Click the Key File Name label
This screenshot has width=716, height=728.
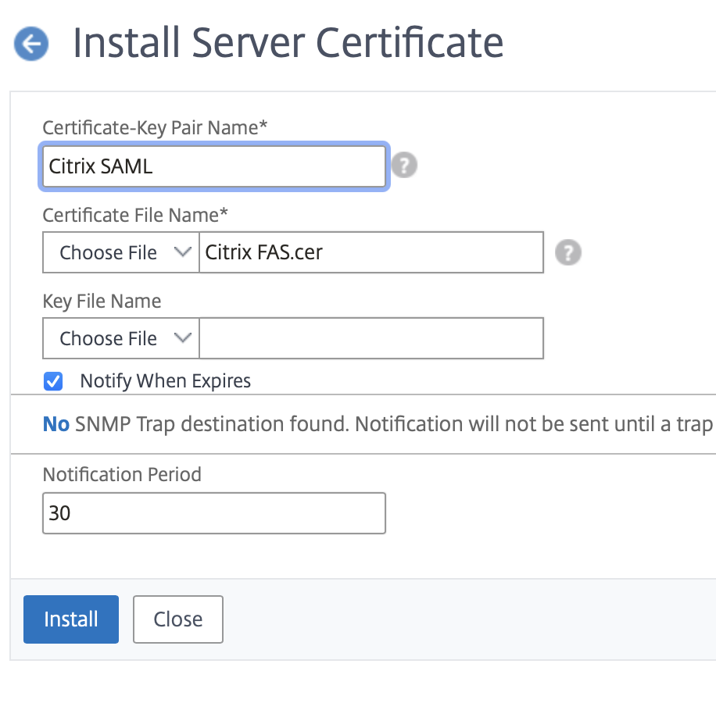102,302
